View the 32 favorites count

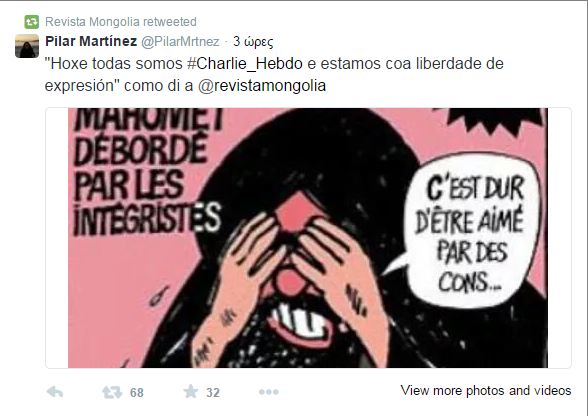click(213, 393)
